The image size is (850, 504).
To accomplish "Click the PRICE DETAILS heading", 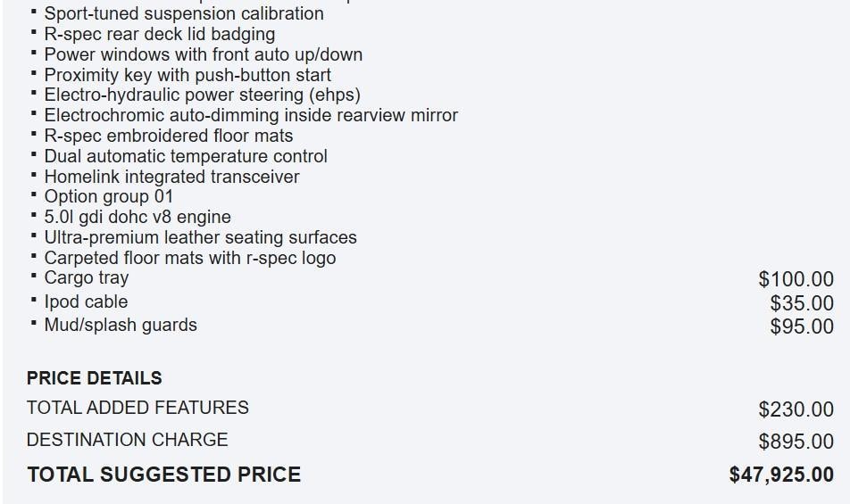I will click(x=95, y=378).
